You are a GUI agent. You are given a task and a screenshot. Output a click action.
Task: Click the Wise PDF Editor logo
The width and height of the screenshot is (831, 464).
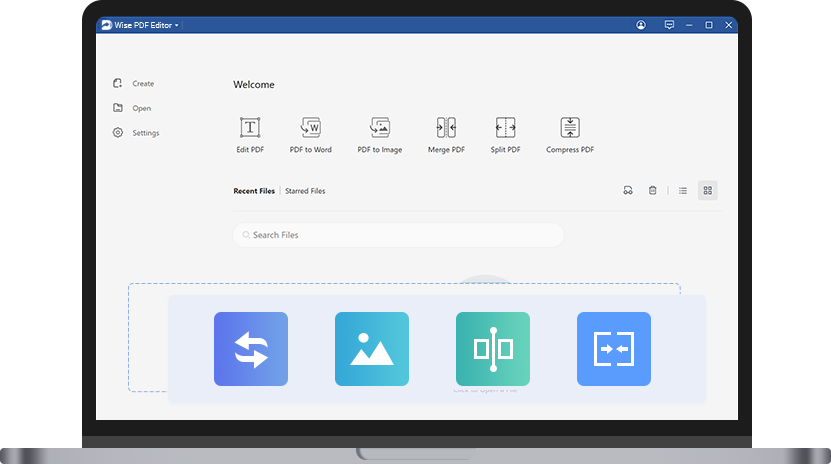[107, 25]
